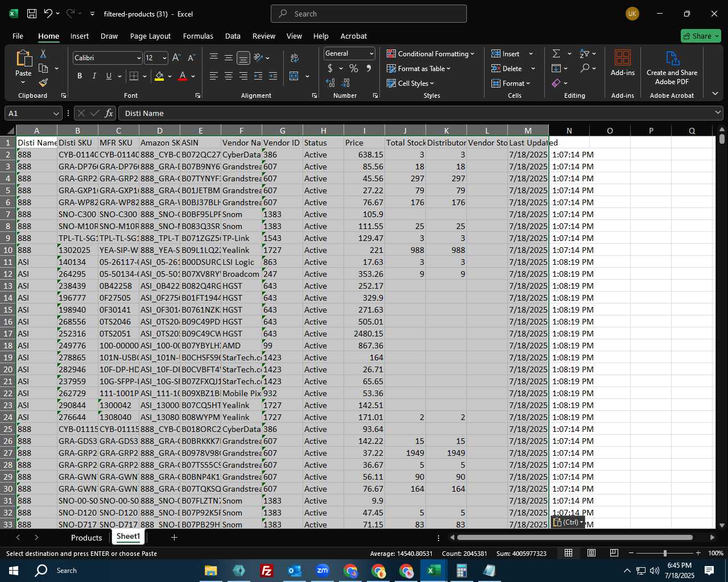Click the Save icon in title bar

click(x=32, y=14)
